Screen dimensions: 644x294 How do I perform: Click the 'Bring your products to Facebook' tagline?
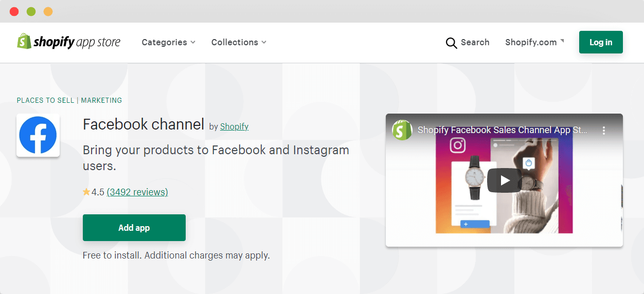[216, 158]
